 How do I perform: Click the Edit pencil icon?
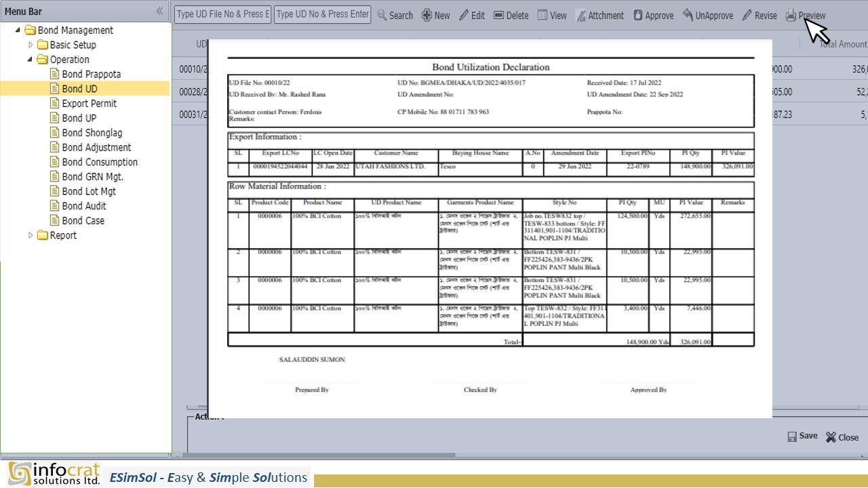point(464,15)
